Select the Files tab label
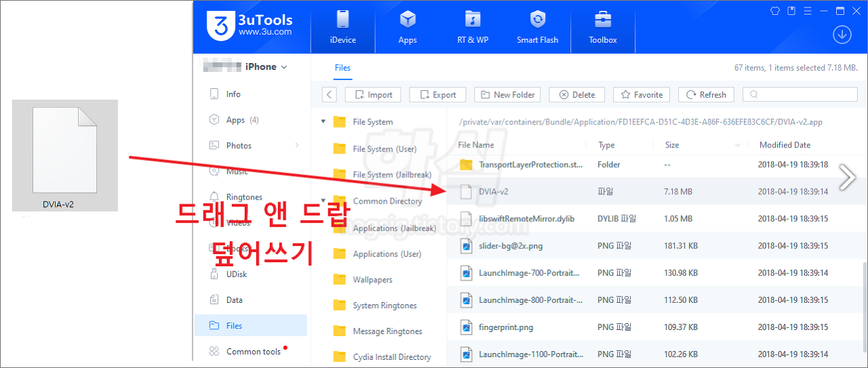 [342, 67]
